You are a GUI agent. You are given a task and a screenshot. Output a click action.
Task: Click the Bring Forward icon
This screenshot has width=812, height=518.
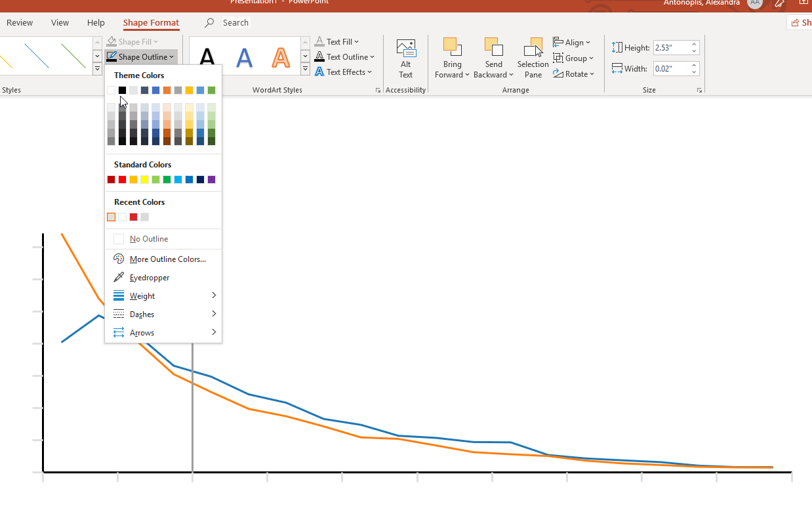(x=452, y=48)
